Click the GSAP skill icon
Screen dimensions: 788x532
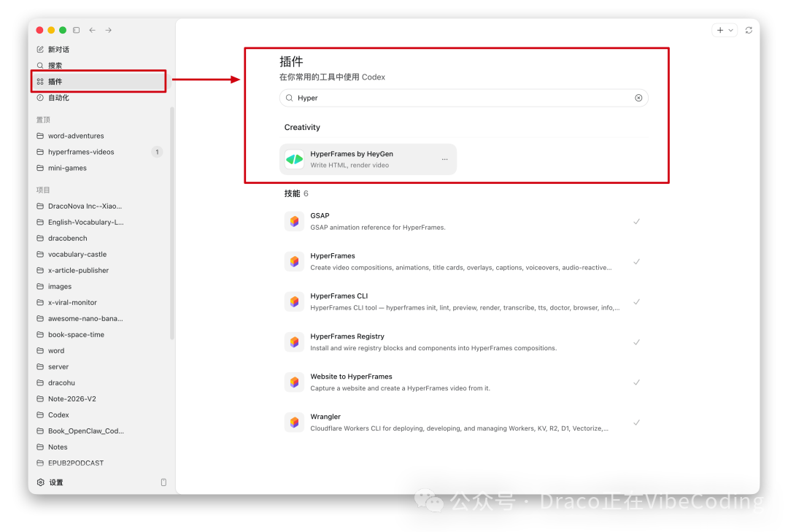pos(295,222)
